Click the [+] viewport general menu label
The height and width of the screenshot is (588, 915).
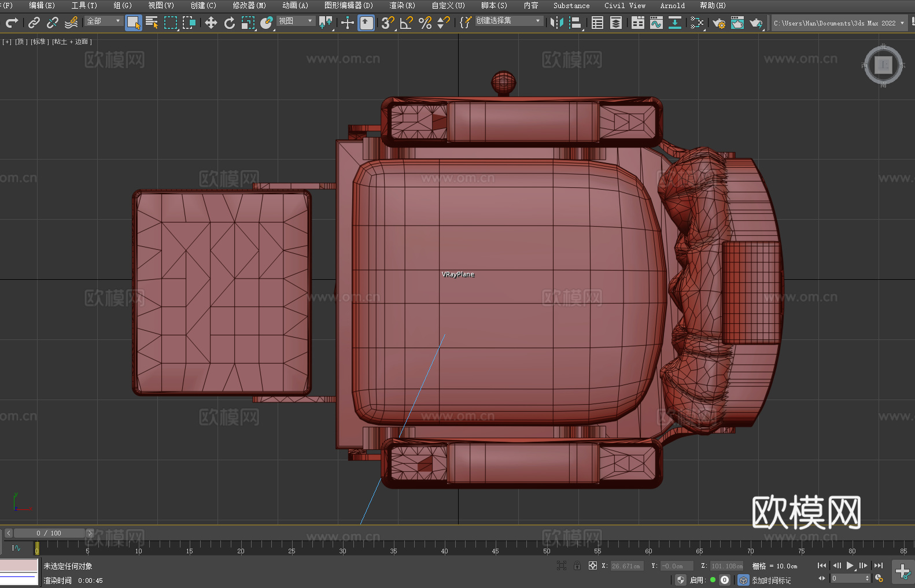click(7, 42)
